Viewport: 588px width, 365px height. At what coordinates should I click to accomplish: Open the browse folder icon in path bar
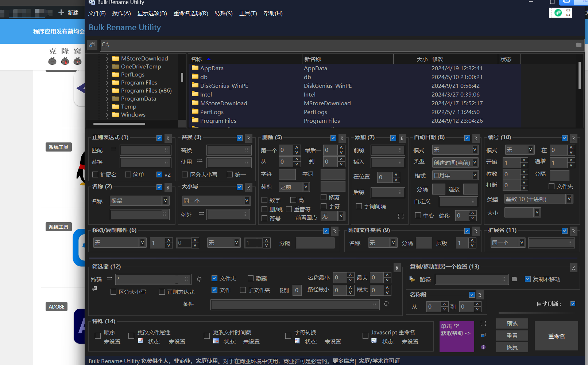coord(579,45)
